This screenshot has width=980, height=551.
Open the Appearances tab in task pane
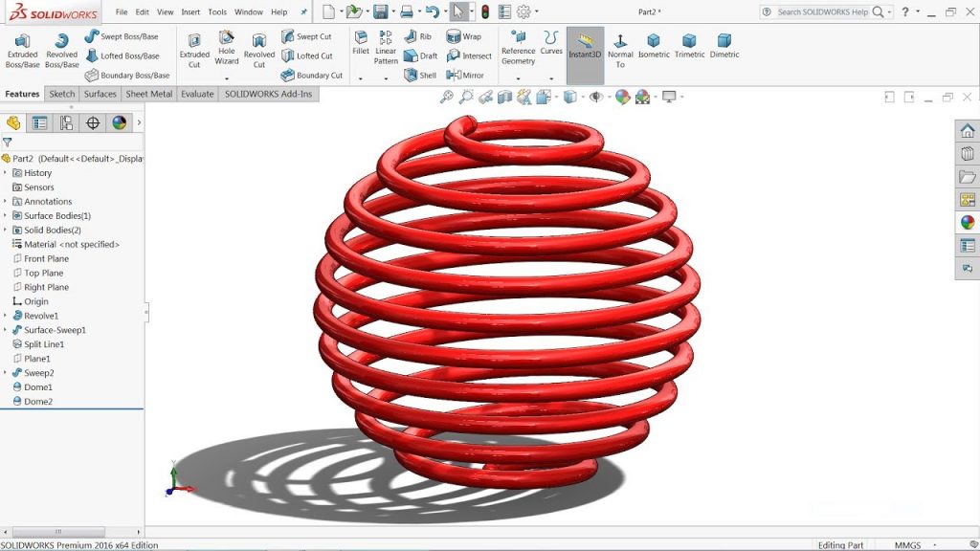(x=968, y=222)
